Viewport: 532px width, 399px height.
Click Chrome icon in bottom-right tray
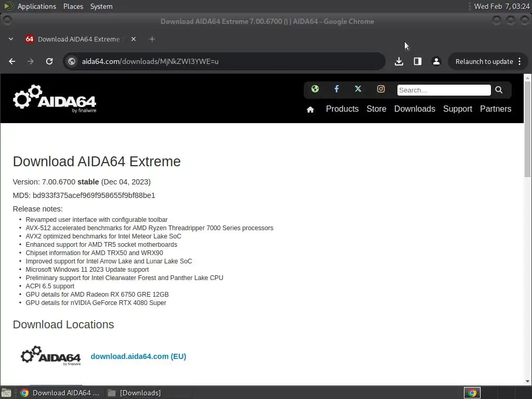click(x=472, y=393)
